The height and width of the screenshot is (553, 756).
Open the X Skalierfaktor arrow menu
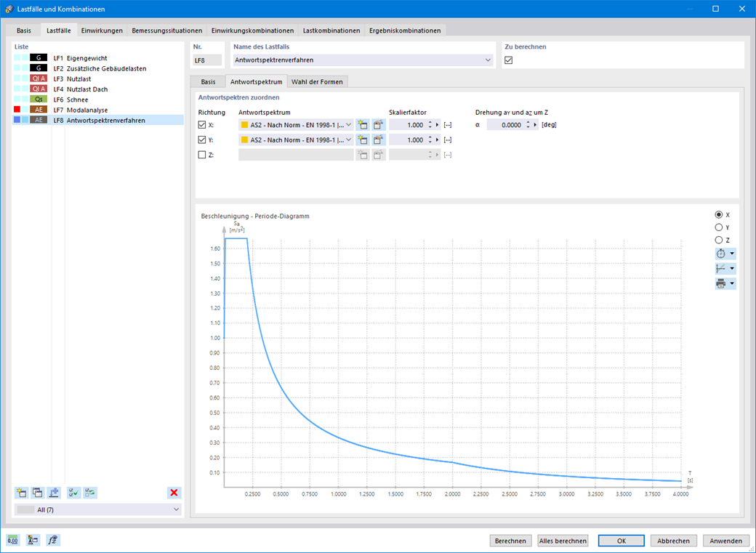pos(438,125)
